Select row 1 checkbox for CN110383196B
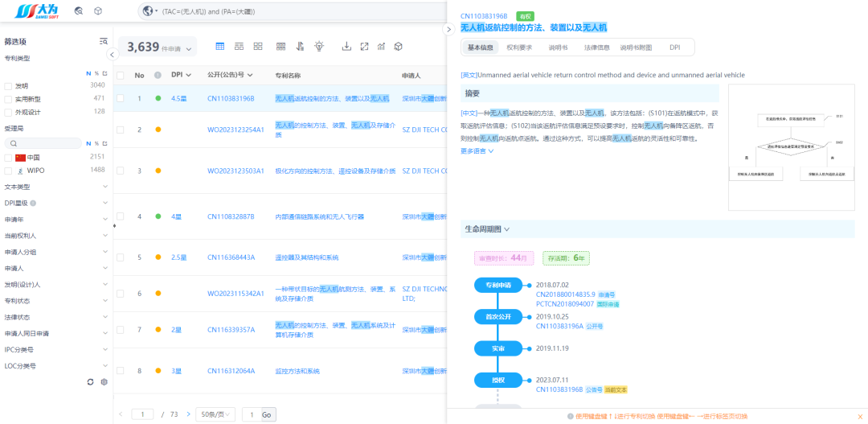Image resolution: width=868 pixels, height=424 pixels. (x=120, y=98)
